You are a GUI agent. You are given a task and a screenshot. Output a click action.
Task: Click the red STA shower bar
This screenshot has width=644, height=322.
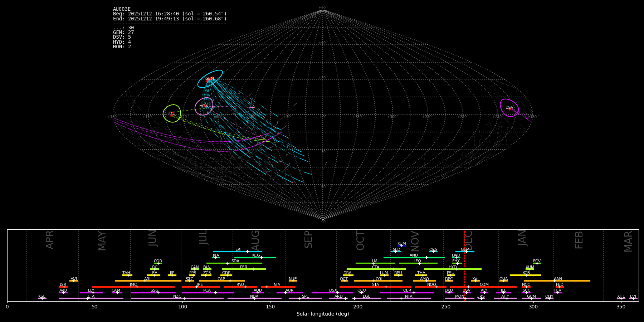375,287
